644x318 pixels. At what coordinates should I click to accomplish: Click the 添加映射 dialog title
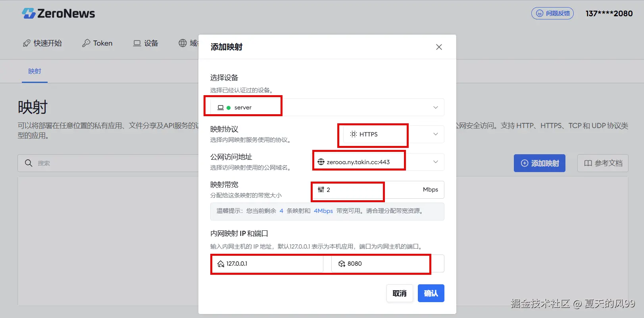226,47
